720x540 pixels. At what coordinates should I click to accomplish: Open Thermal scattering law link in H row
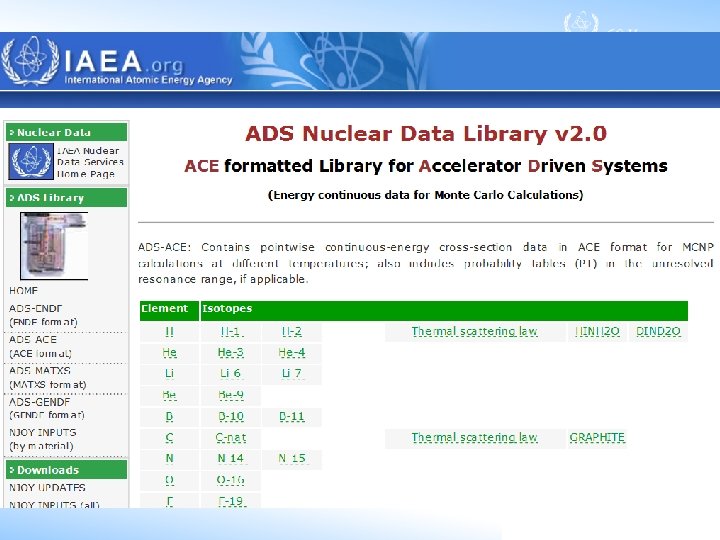[x=474, y=331]
